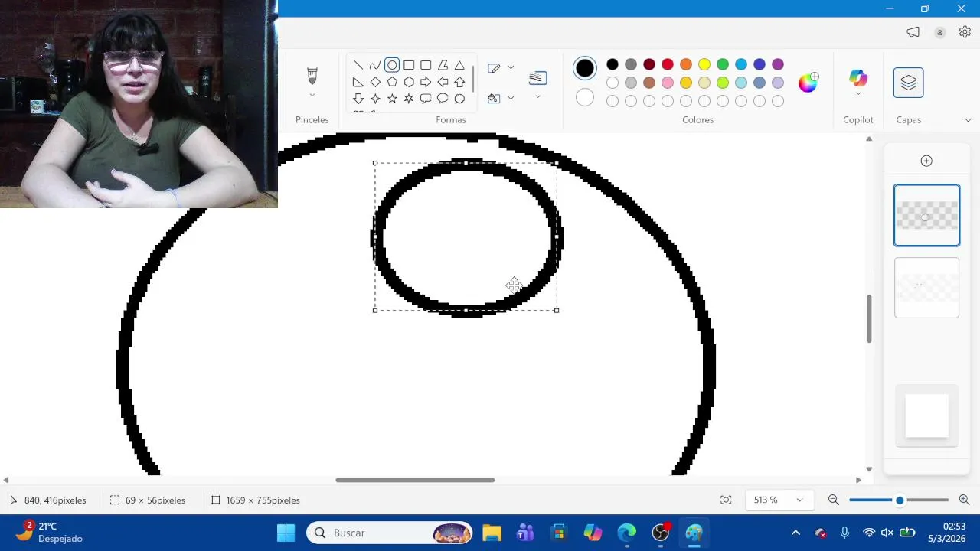Open the weather widget 21°C Despejado
This screenshot has width=980, height=551.
click(49, 532)
